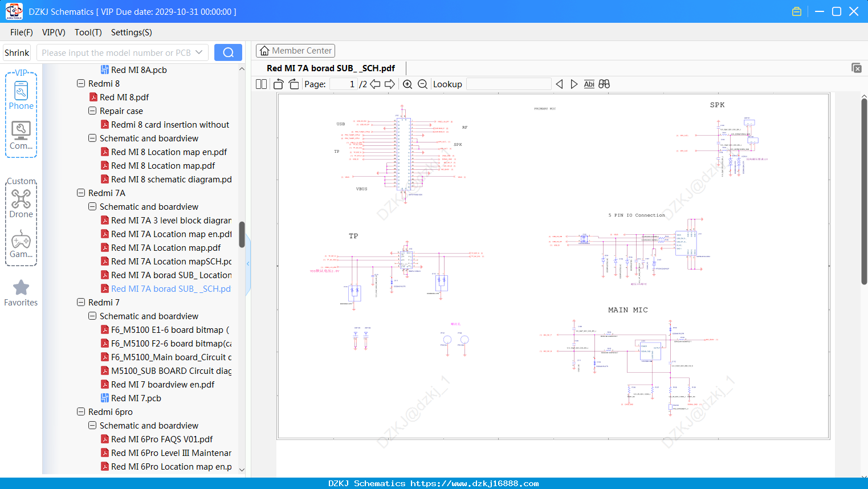The width and height of the screenshot is (868, 489).
Task: Collapse Schematic and boardview under Redmi 6pro
Action: pos(92,425)
